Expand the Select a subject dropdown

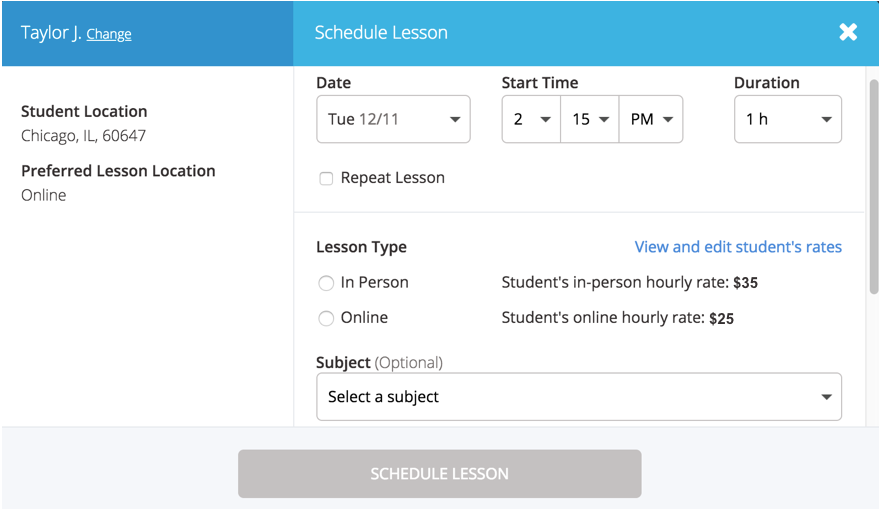coord(578,397)
